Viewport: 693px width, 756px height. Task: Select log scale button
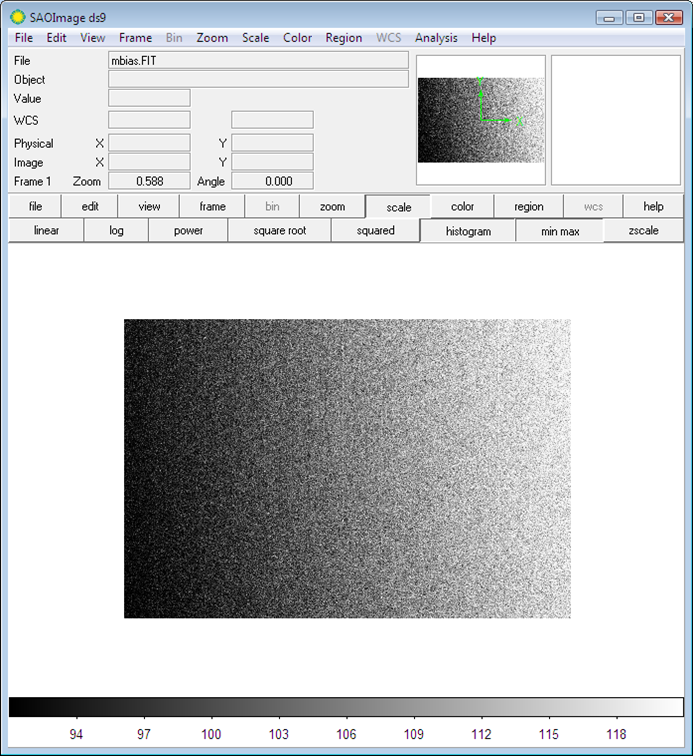tap(115, 231)
